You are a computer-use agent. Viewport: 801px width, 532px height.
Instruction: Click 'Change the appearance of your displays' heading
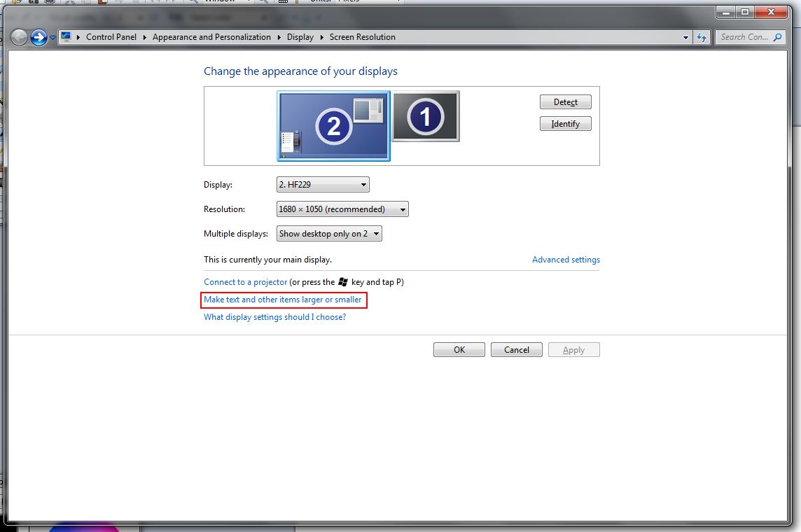click(x=300, y=71)
